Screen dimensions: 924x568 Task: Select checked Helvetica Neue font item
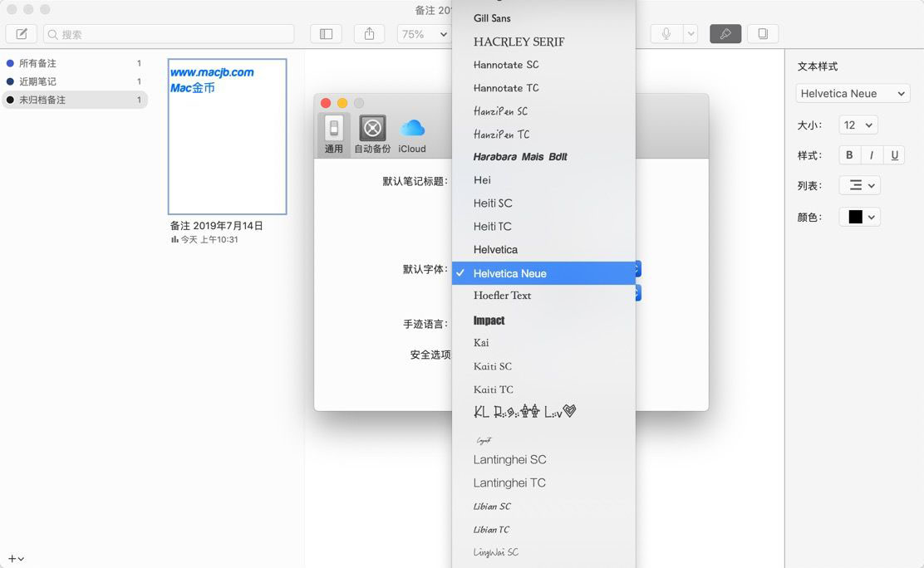click(x=543, y=273)
